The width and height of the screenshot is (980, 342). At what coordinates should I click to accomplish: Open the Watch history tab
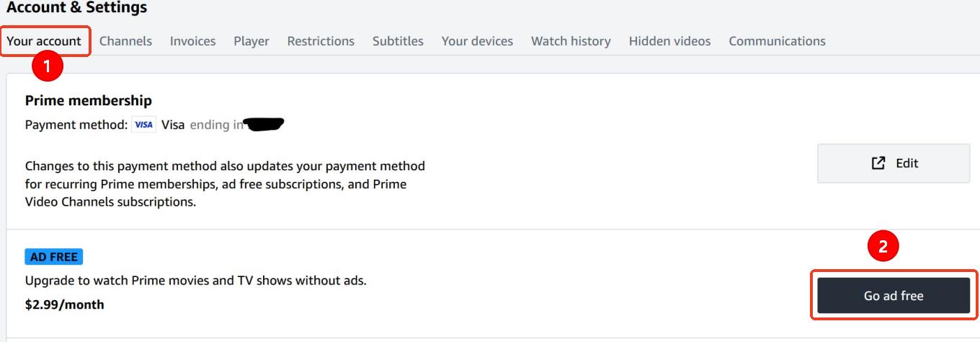571,41
